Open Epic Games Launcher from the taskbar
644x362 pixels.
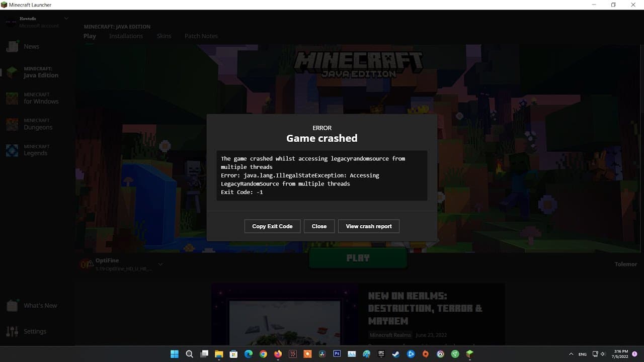point(381,354)
